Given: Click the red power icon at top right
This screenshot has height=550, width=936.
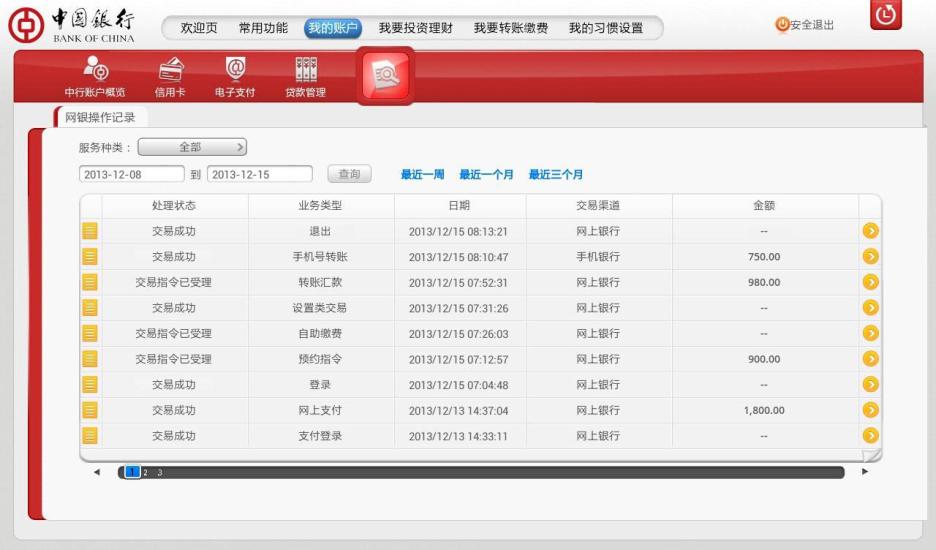Looking at the screenshot, I should tap(886, 16).
